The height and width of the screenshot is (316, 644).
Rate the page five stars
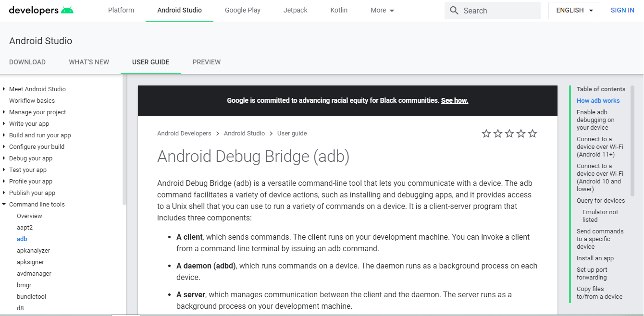pyautogui.click(x=533, y=134)
